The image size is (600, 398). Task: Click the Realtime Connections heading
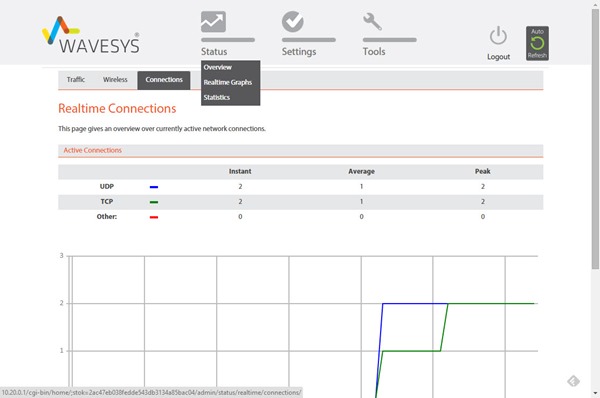pos(117,109)
